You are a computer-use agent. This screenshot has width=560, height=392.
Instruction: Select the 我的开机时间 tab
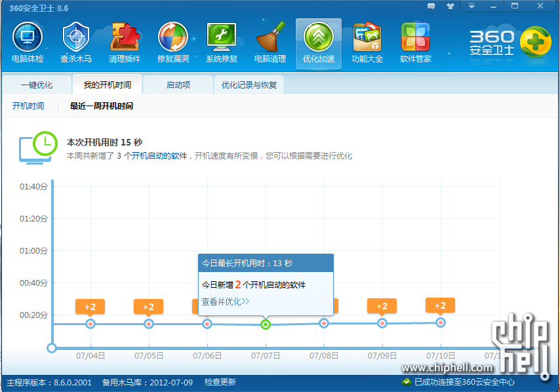click(107, 85)
